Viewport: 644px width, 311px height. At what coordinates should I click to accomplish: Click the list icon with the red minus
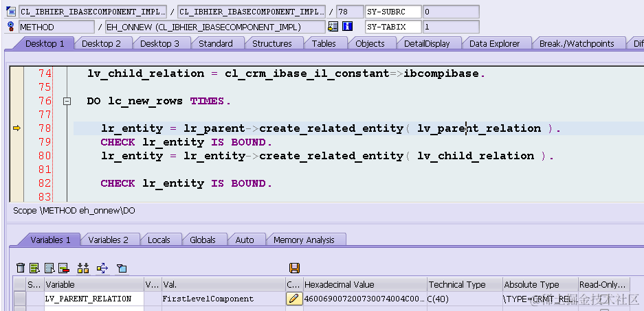(x=63, y=268)
